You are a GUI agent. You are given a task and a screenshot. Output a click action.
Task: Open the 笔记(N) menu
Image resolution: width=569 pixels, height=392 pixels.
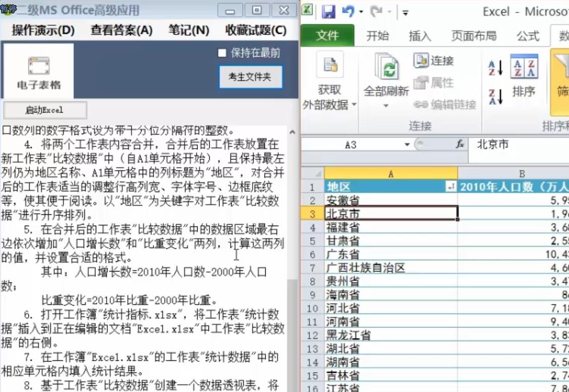(189, 30)
